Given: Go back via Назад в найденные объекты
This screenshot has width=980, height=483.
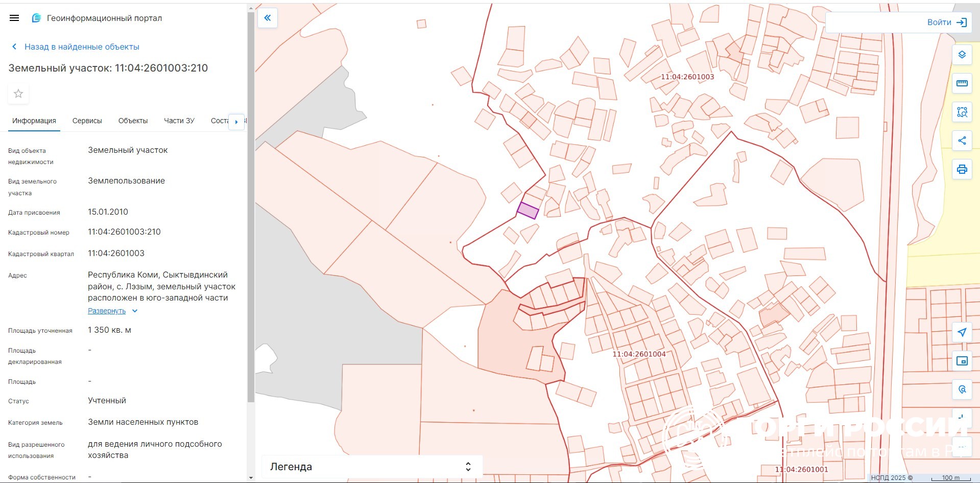Looking at the screenshot, I should (x=82, y=47).
